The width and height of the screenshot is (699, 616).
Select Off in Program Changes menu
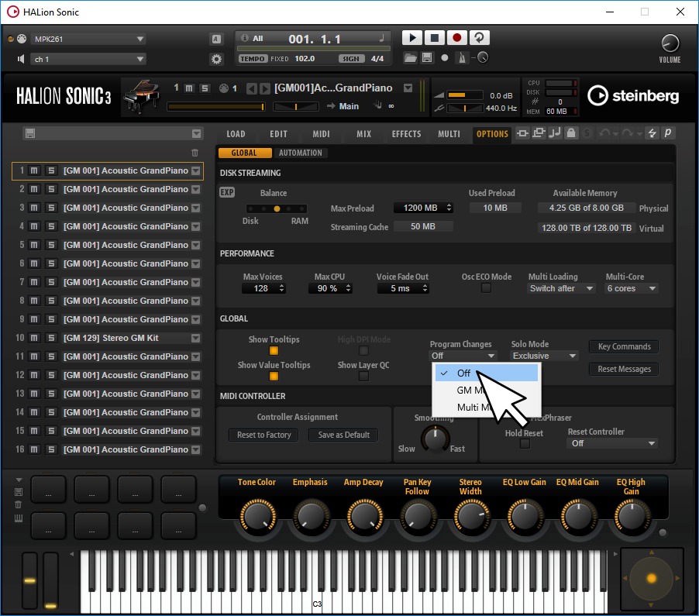487,373
